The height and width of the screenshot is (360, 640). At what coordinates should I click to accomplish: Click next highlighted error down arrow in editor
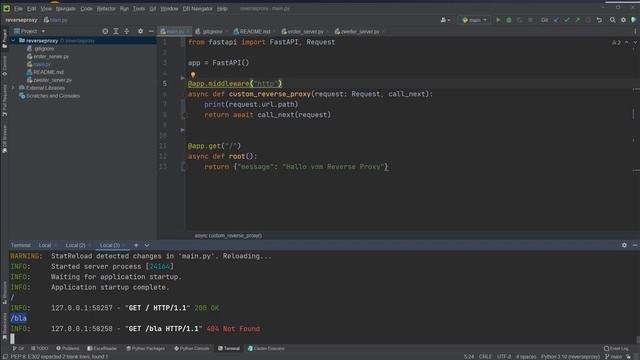click(x=635, y=42)
